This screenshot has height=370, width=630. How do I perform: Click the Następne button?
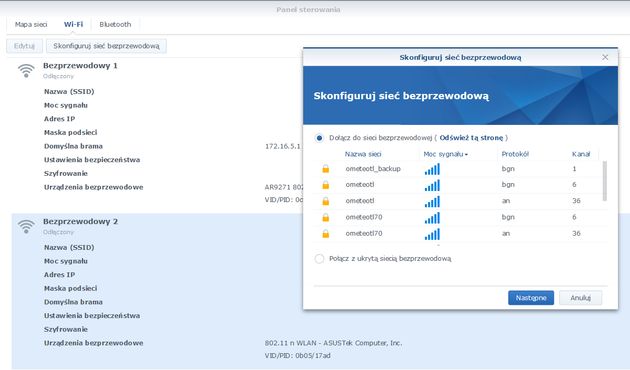pos(531,298)
